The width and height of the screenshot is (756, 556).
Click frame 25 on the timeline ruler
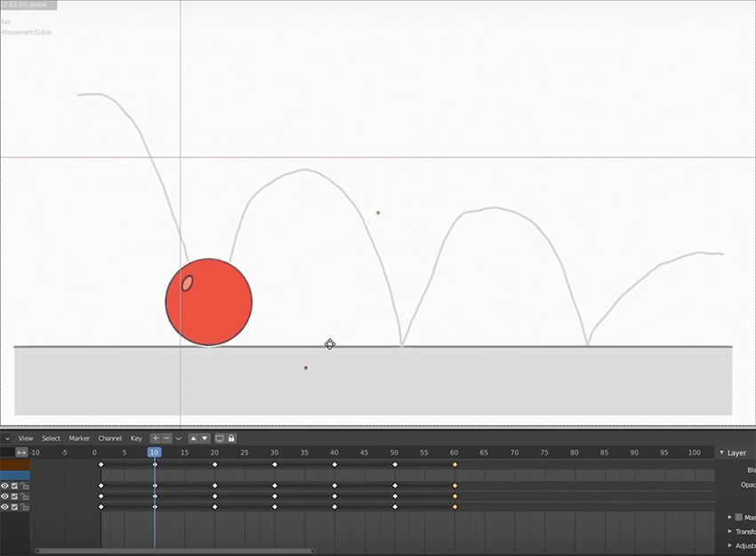[245, 452]
